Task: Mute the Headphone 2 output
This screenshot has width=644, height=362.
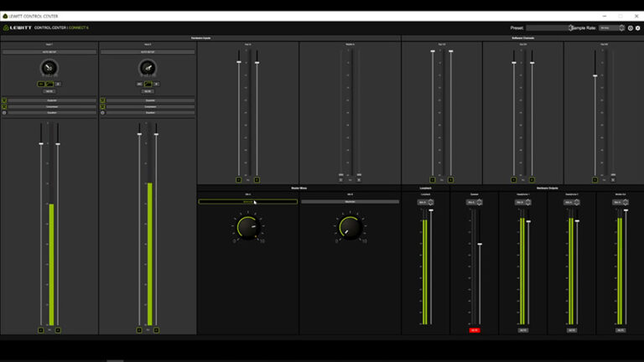Action: click(x=572, y=330)
